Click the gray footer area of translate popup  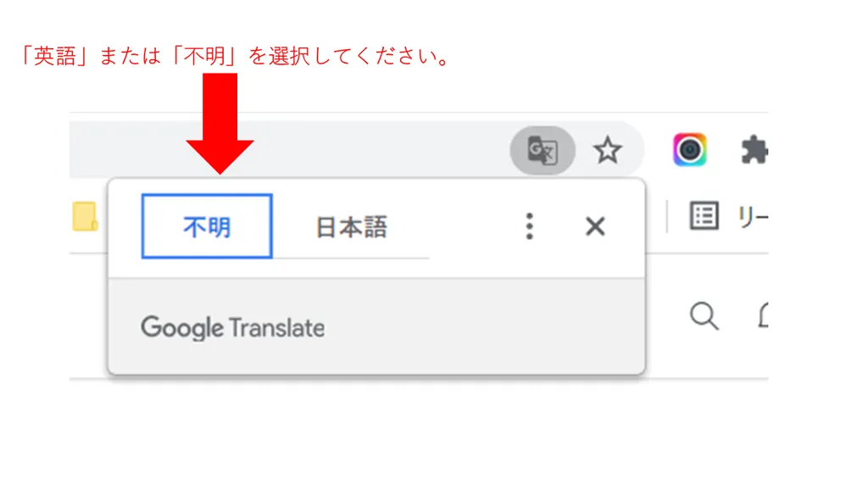376,326
